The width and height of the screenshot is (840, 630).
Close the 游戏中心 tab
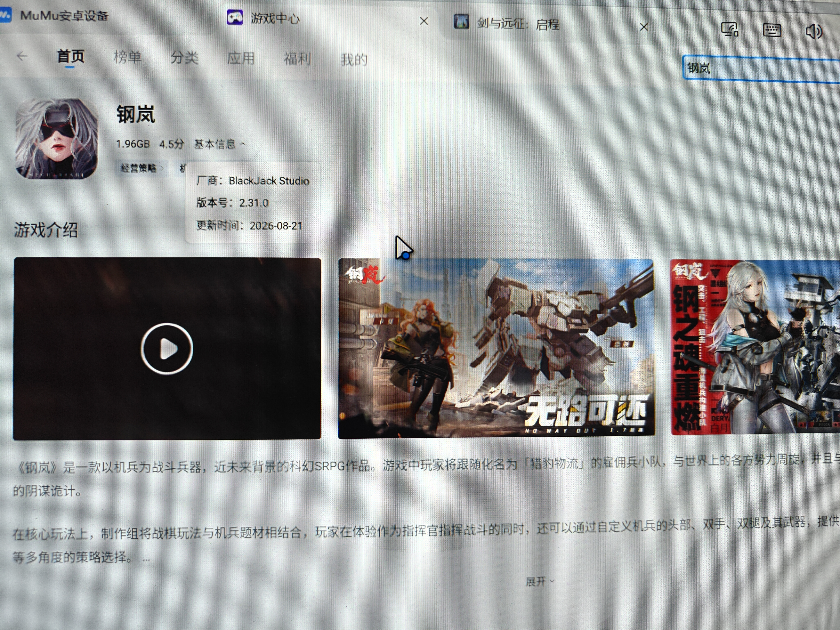(424, 21)
